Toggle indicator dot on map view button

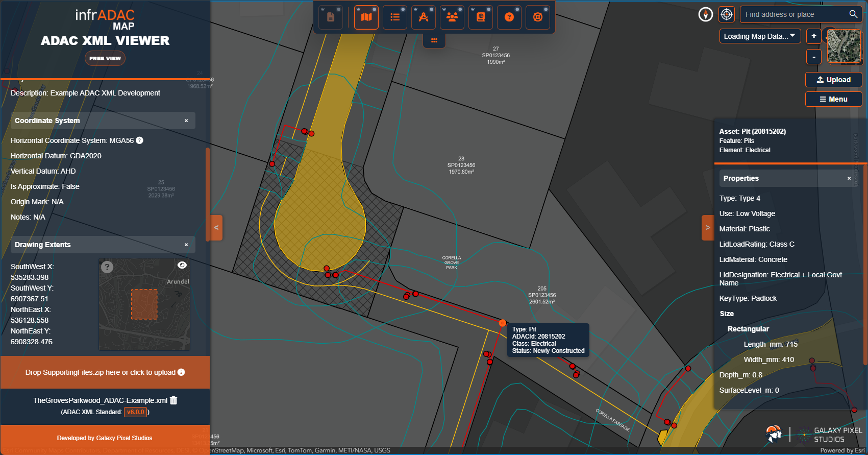pos(375,9)
